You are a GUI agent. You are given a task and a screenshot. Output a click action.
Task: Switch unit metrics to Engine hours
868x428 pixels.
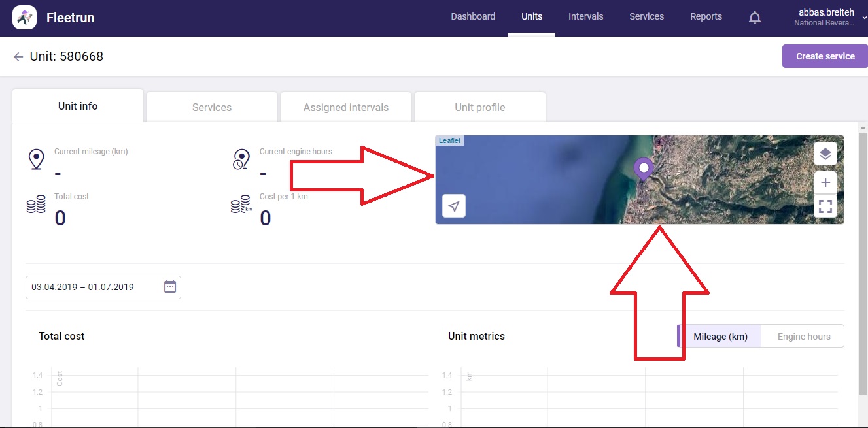(803, 337)
